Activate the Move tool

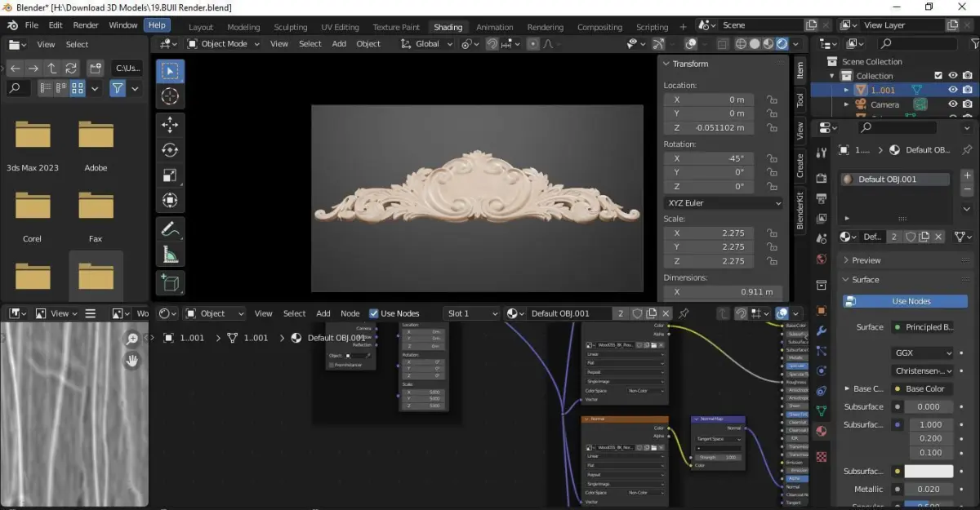tap(170, 124)
